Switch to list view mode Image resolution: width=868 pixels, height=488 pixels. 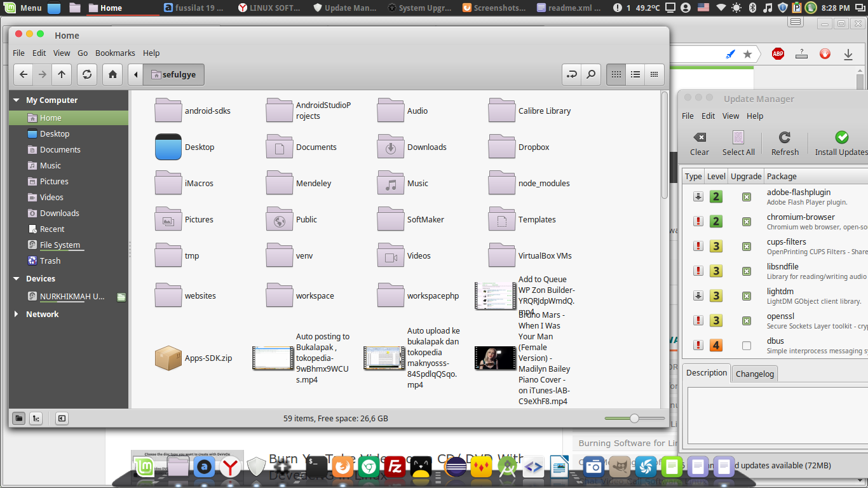point(635,74)
